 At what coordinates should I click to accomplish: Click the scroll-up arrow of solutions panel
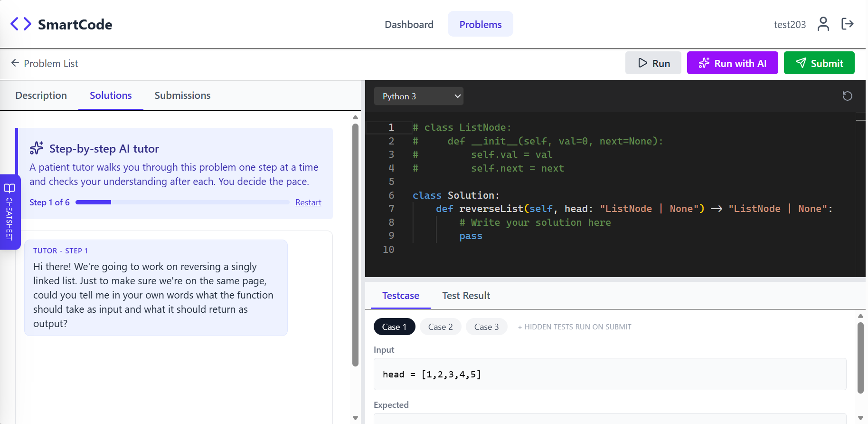click(x=355, y=117)
